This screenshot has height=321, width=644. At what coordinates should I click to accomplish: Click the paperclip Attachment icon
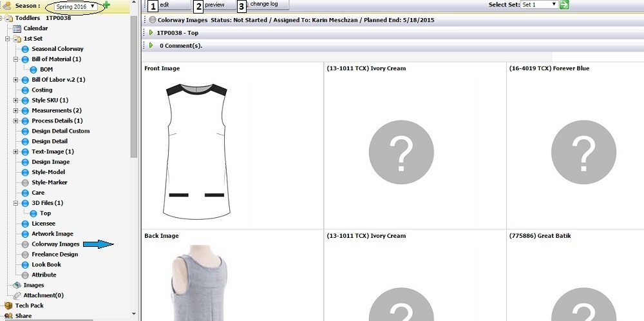17,295
